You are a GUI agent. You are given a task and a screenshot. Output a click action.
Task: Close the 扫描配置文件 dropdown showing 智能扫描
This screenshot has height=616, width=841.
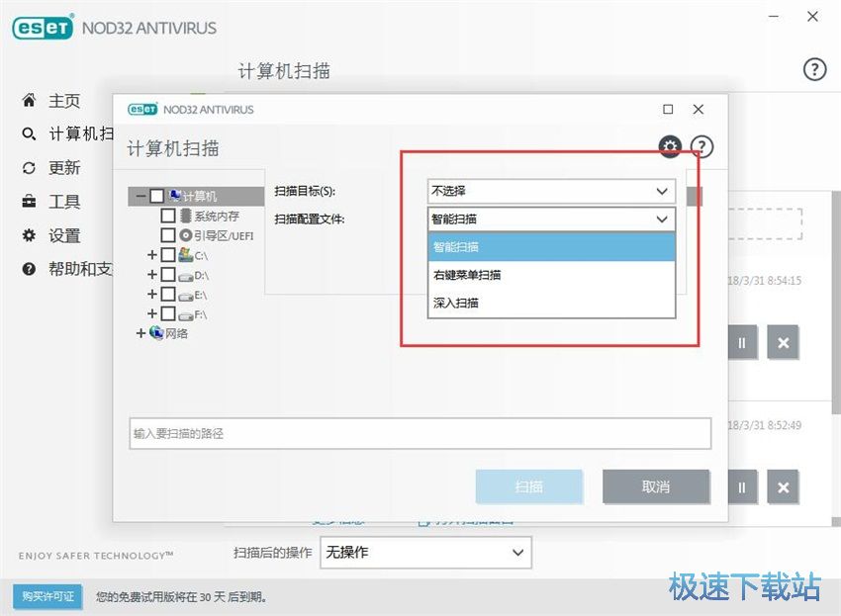click(x=551, y=219)
